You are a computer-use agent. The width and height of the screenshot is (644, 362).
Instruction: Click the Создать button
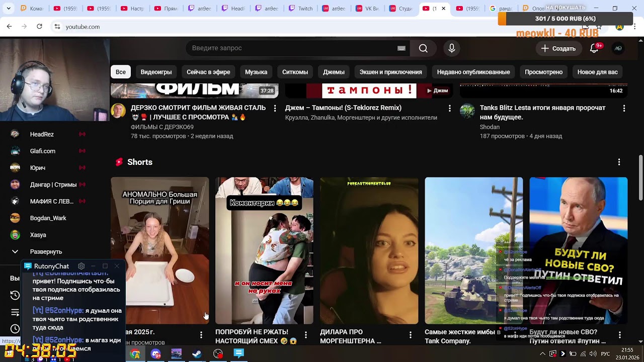tap(558, 48)
